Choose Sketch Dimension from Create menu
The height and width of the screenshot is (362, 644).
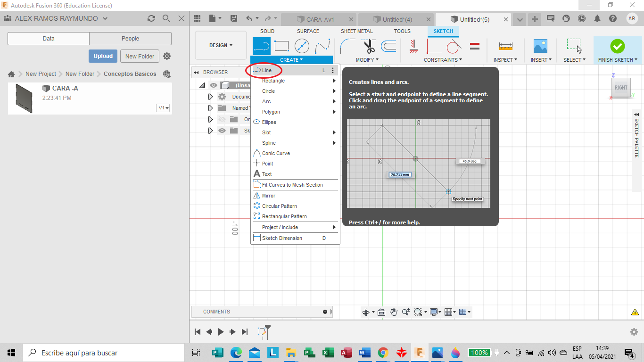pyautogui.click(x=294, y=238)
